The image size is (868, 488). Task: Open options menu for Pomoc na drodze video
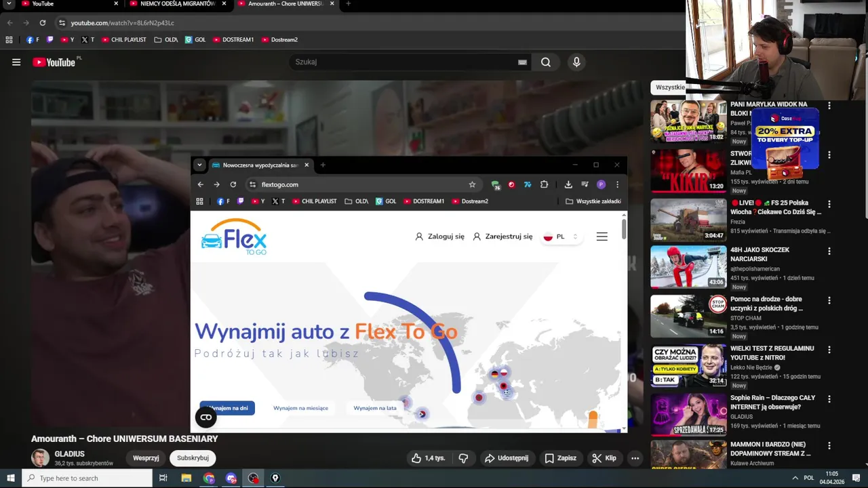tap(829, 300)
